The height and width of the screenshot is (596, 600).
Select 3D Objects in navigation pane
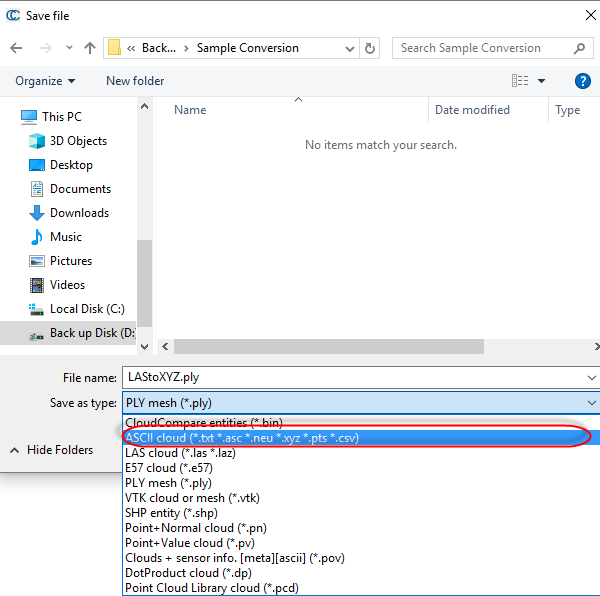coord(78,141)
